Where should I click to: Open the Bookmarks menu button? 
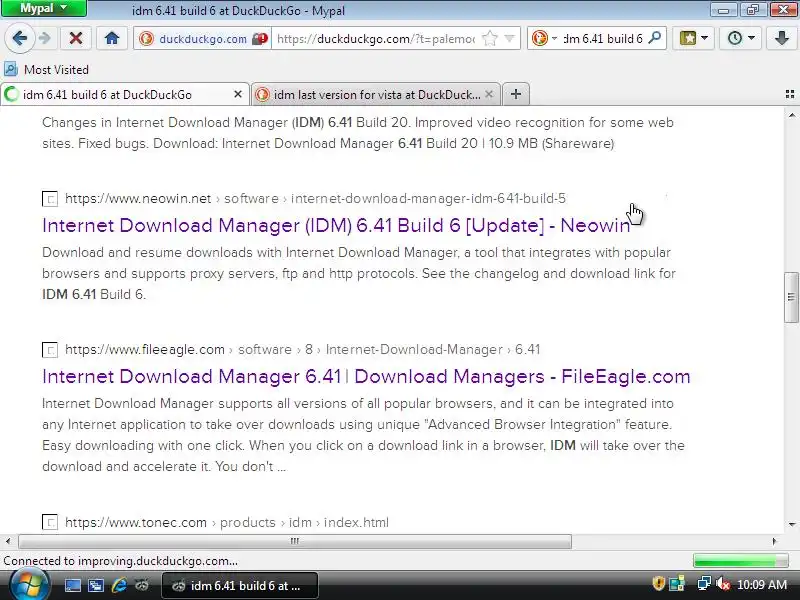(693, 38)
